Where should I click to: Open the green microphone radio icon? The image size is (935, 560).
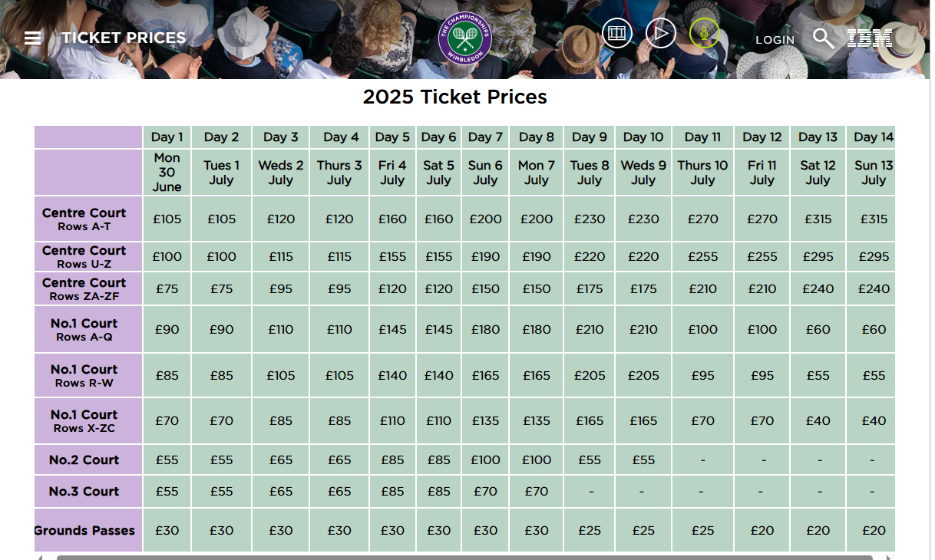(703, 33)
